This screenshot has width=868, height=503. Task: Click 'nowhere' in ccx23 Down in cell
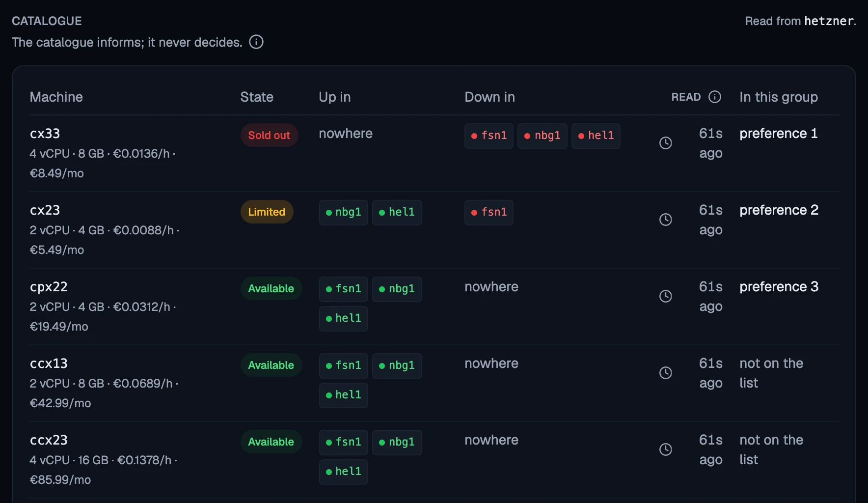point(491,440)
